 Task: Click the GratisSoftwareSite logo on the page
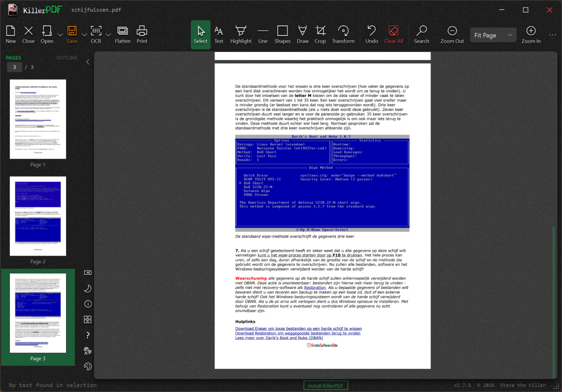click(x=322, y=345)
